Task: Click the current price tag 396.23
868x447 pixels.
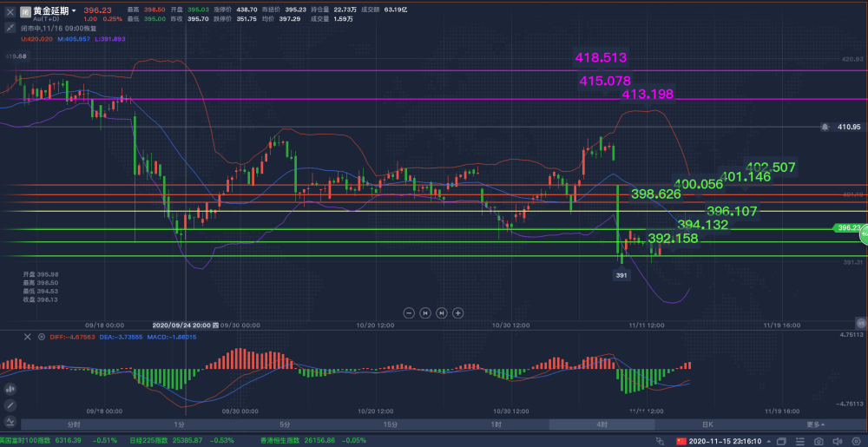Action: tap(850, 228)
